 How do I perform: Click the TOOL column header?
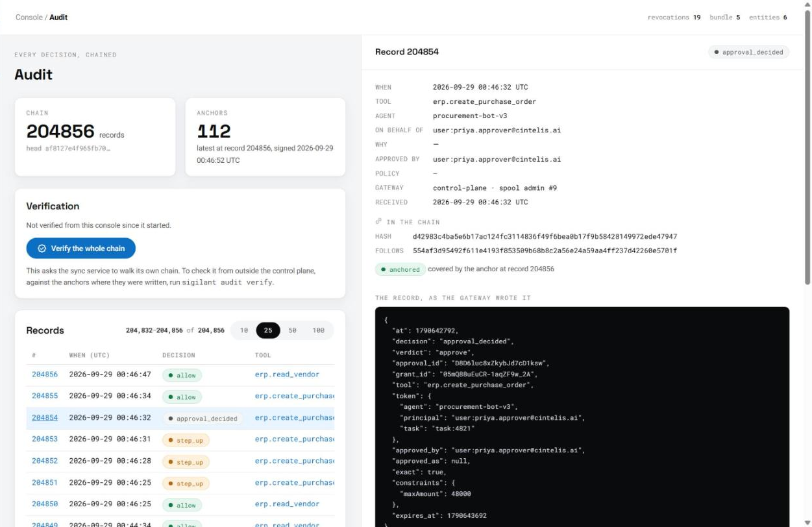263,355
